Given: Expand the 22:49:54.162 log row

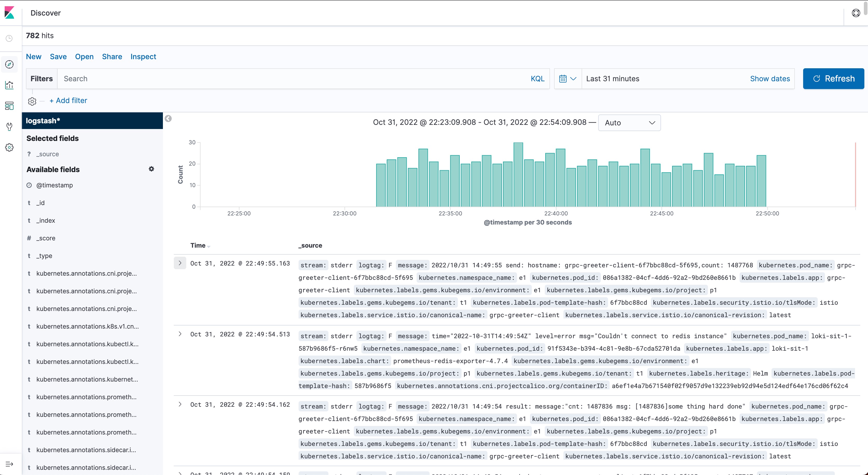Looking at the screenshot, I should [180, 405].
